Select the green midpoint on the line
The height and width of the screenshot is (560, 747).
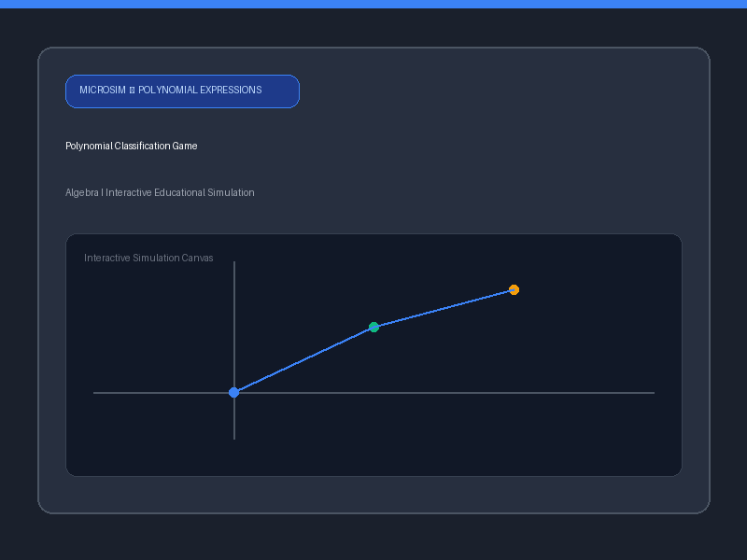[x=374, y=328]
